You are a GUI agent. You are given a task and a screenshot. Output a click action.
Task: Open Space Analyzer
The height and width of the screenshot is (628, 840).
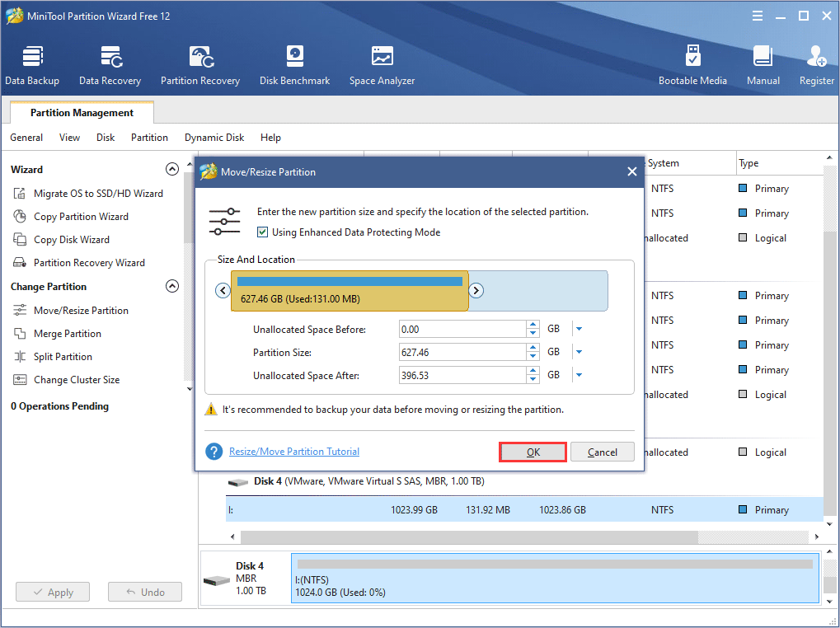pos(382,65)
